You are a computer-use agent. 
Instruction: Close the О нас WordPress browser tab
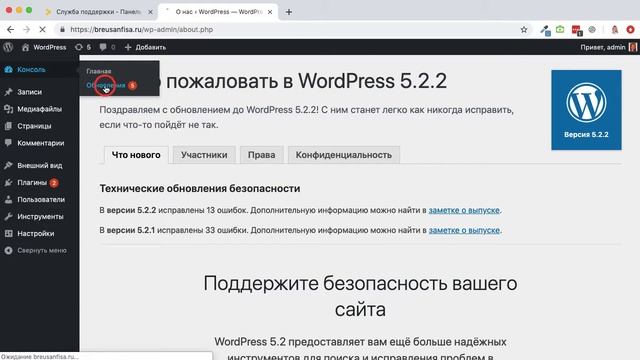click(x=270, y=12)
